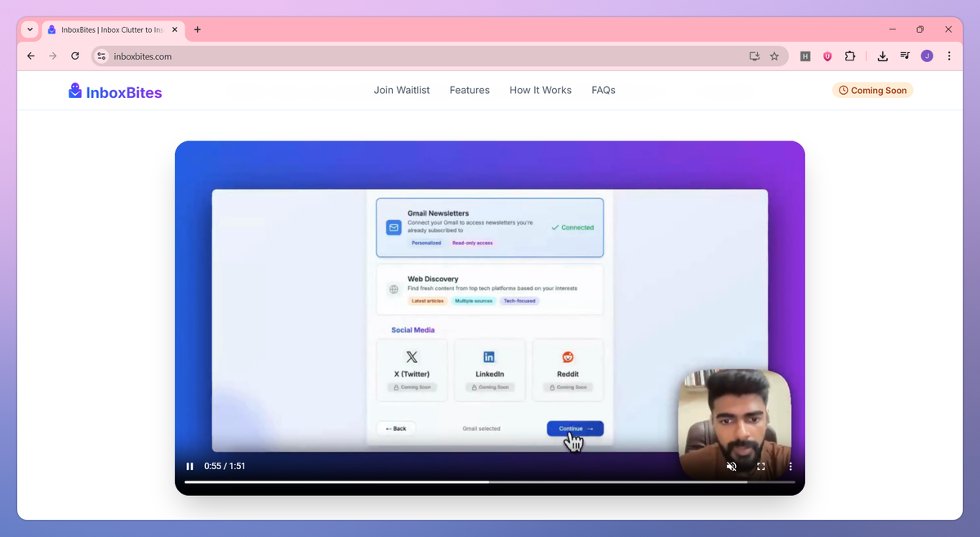Click the Read-only access tag
This screenshot has width=980, height=537.
[473, 243]
